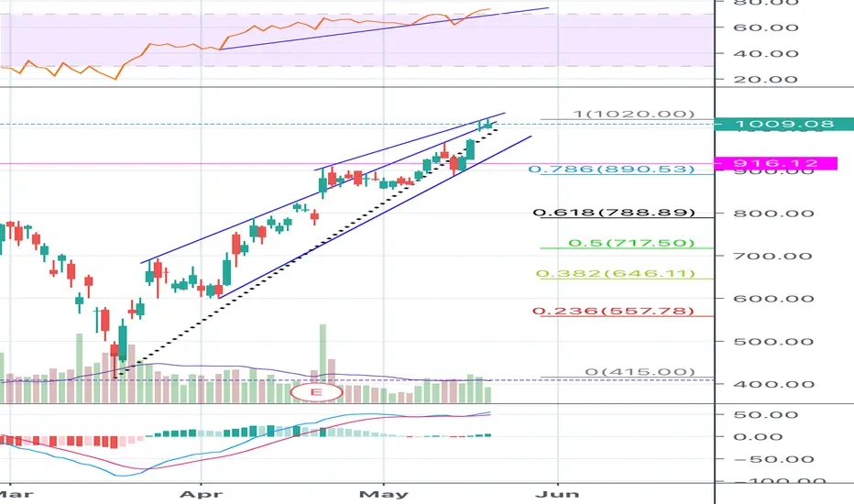Click the tallest volume bar in late April
Image resolution: width=854 pixels, height=504 pixels.
tap(323, 364)
